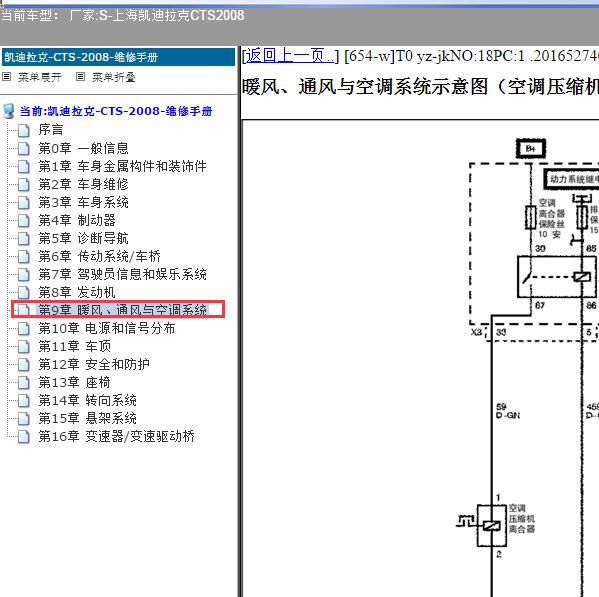The image size is (599, 597).
Task: Click the page icon beside 第15章
Action: 24,419
